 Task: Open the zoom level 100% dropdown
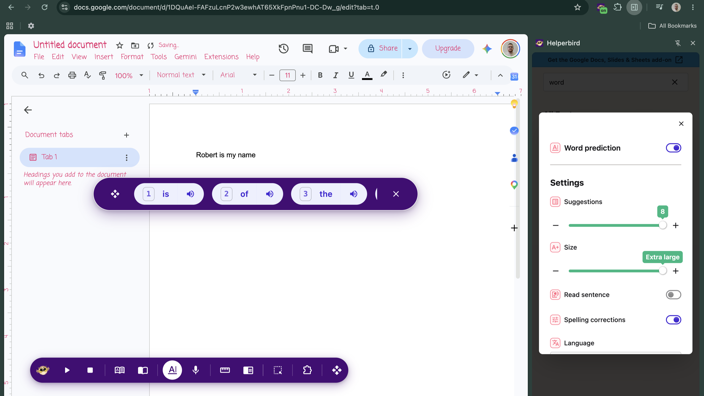tap(129, 75)
